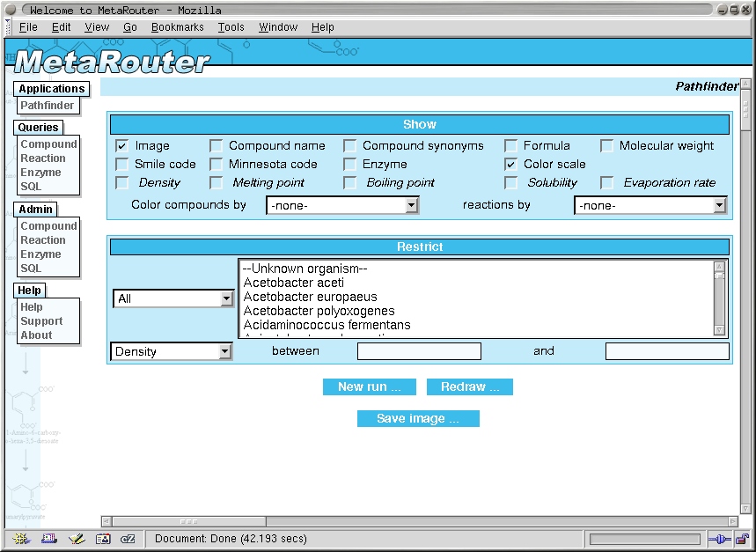Click the online/offline connection status icon
The height and width of the screenshot is (552, 756).
pos(719,539)
